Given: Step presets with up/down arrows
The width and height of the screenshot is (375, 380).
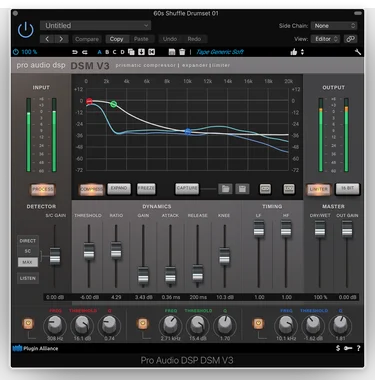Looking at the screenshot, I should [302, 52].
